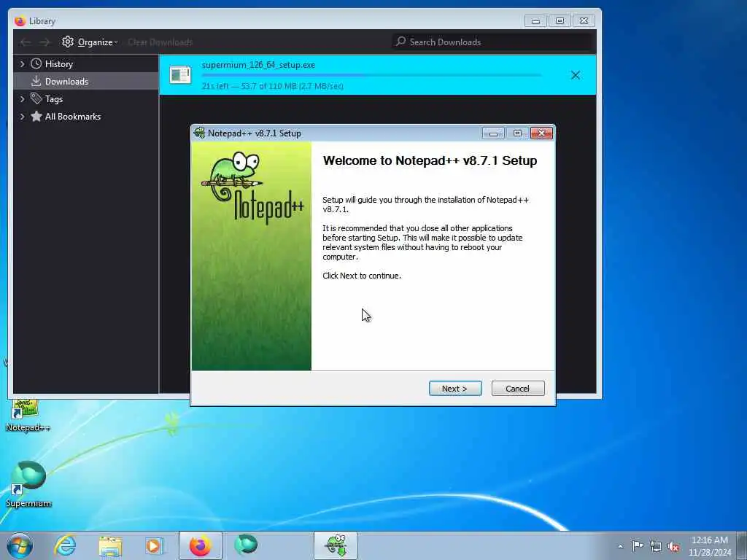
Task: Click the Show desktop button
Action: [x=742, y=545]
